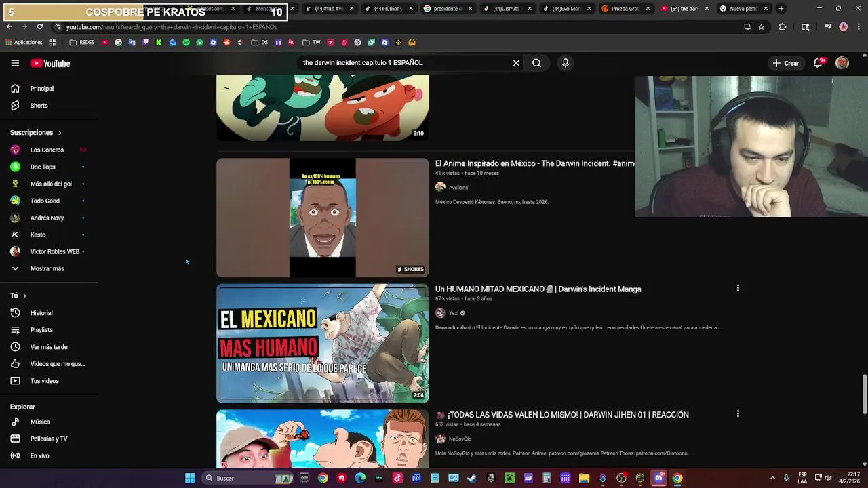Bookmark this page with the star icon
The image size is (868, 488).
point(762,26)
